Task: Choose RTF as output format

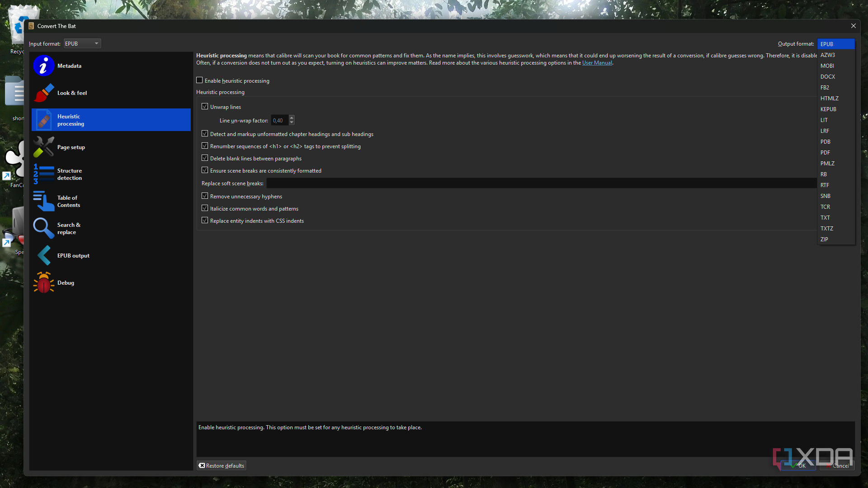Action: click(x=835, y=185)
